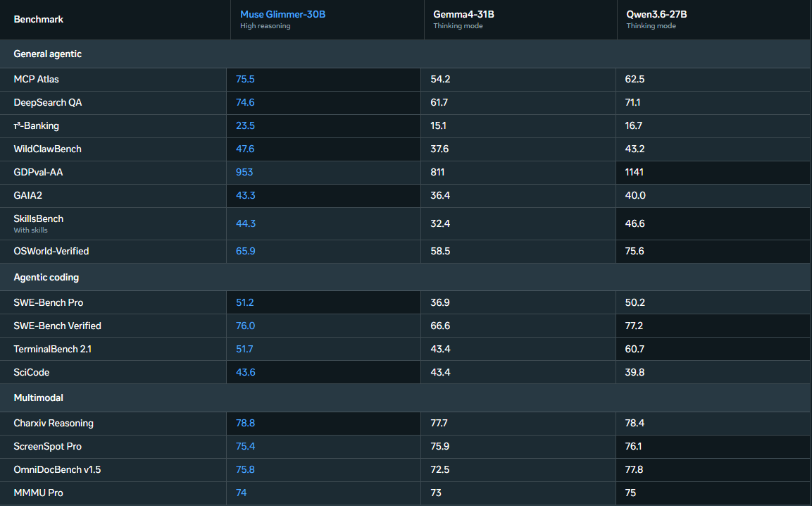The height and width of the screenshot is (506, 812).
Task: Click the 1141 GDPval-AA value
Action: click(634, 172)
